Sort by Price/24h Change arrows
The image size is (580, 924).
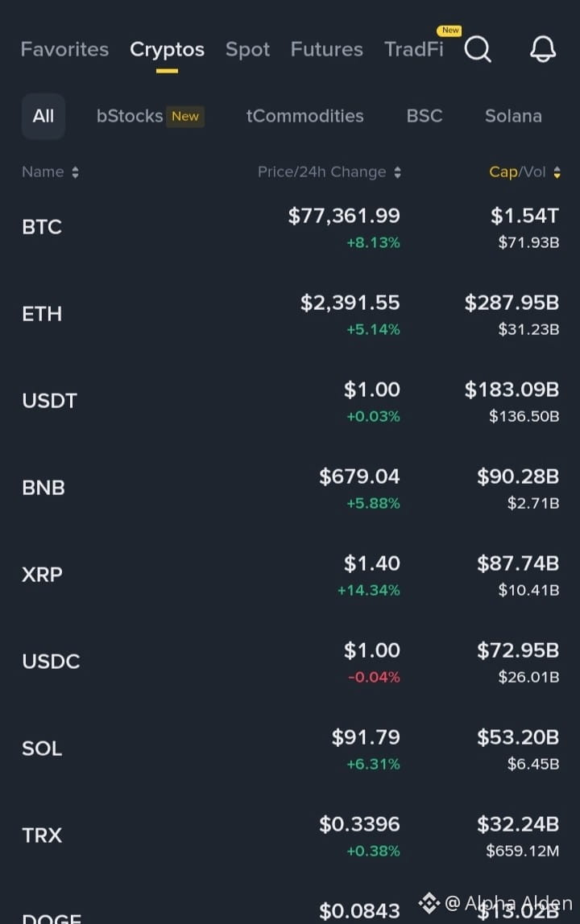pyautogui.click(x=398, y=172)
